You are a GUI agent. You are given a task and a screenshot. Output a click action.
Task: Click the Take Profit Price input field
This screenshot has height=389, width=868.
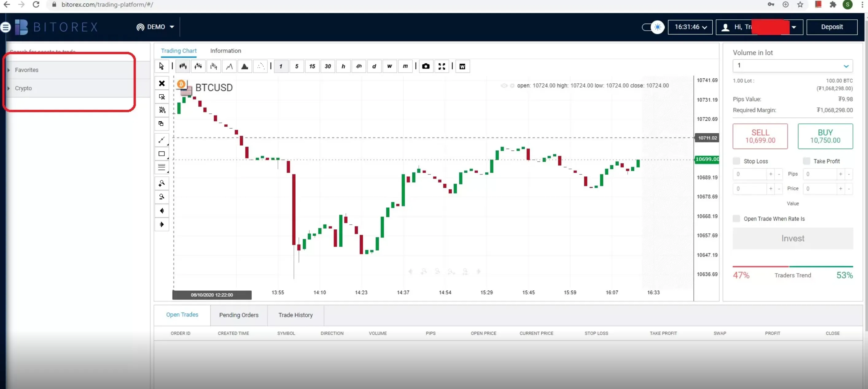click(819, 188)
